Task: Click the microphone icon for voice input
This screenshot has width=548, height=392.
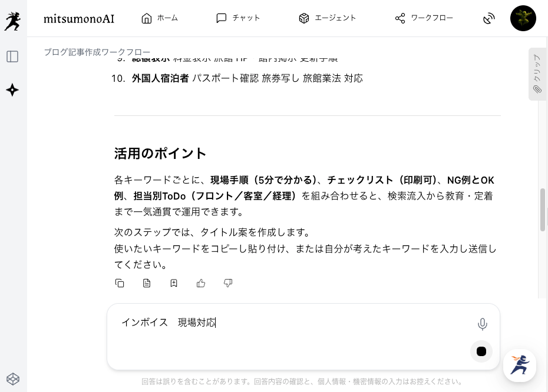Action: [x=482, y=324]
